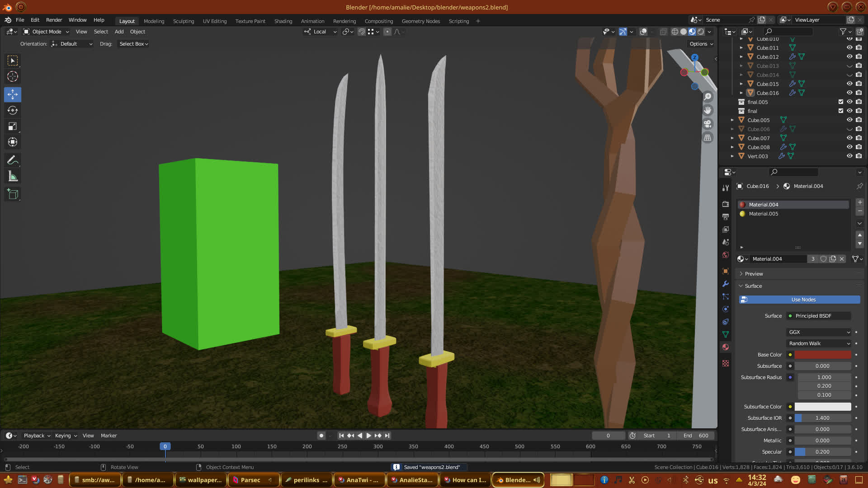Viewport: 868px width, 488px height.
Task: Toggle camera view in viewport
Action: (x=708, y=124)
